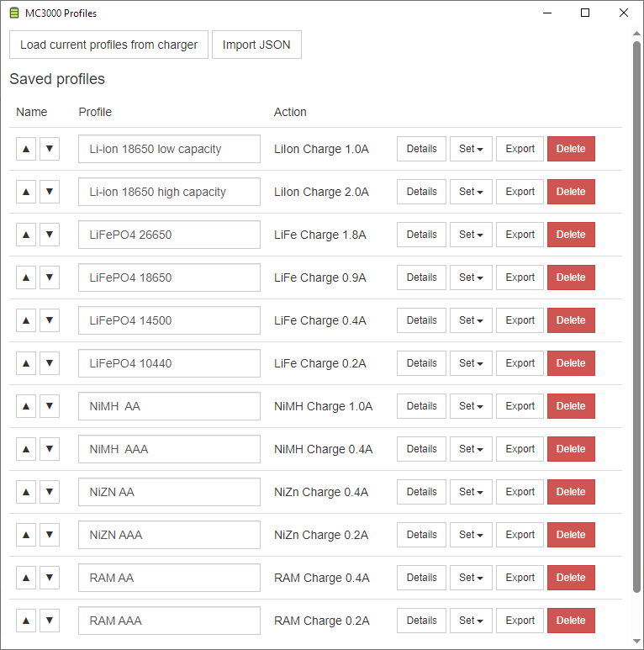Delete the NiMH AAA profile
Image resolution: width=644 pixels, height=650 pixels.
(x=571, y=449)
